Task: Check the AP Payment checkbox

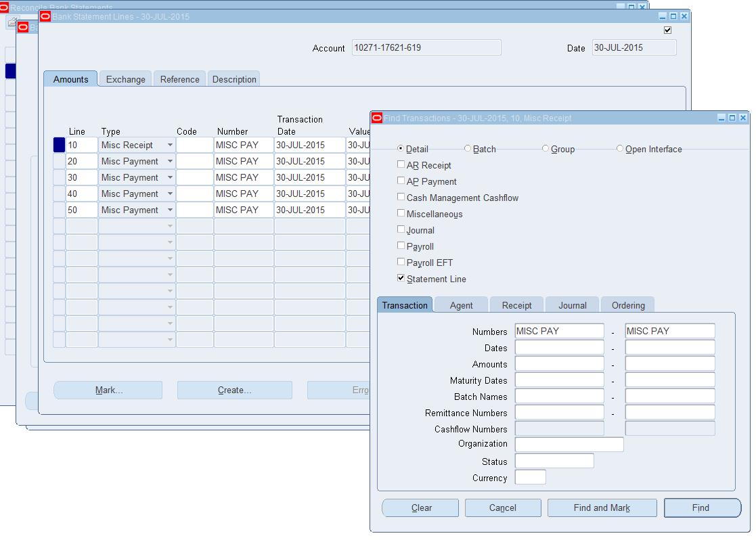Action: tap(401, 181)
